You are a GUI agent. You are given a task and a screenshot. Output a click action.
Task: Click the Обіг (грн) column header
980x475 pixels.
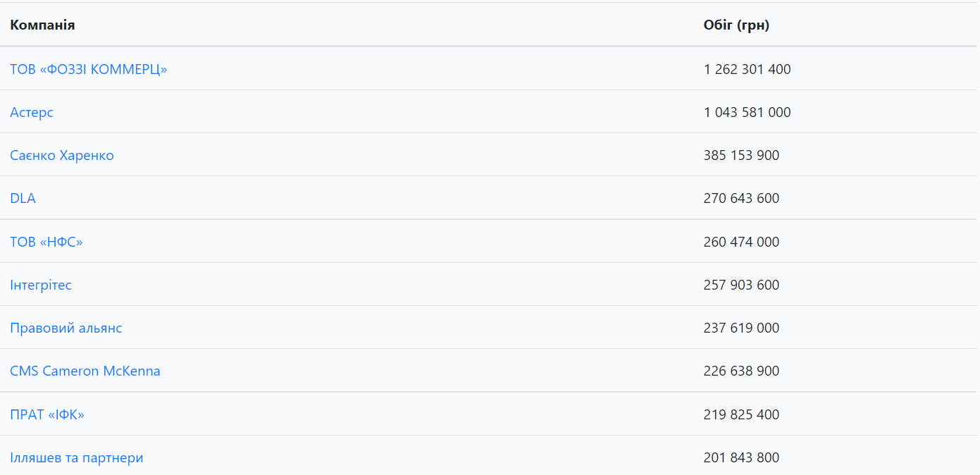pyautogui.click(x=736, y=25)
